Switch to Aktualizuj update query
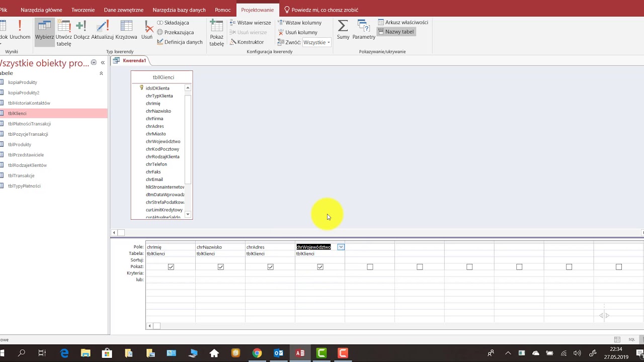 point(102,30)
